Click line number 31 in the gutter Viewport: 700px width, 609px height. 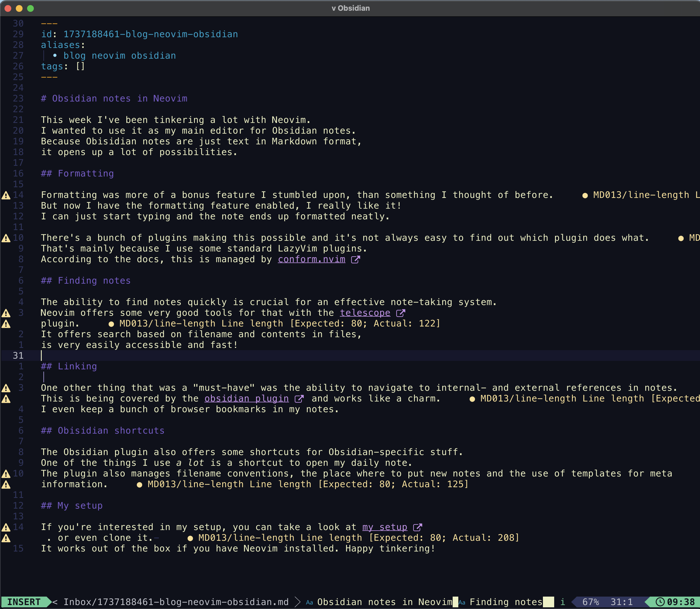18,356
